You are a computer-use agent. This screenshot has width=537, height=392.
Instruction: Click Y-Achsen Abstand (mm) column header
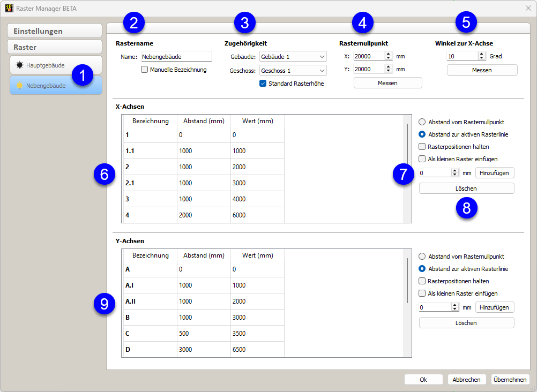pos(204,255)
